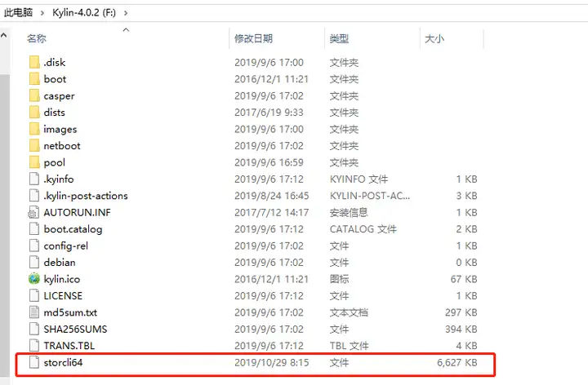Click the 2017/6/19 9:33 date of dists
Image resolution: width=588 pixels, height=385 pixels.
269,113
